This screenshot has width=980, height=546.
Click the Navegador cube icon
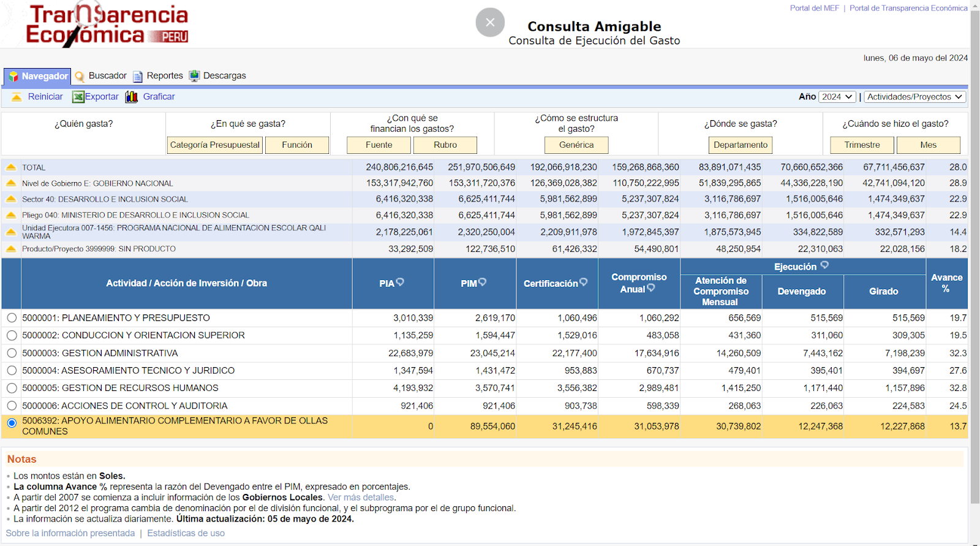(x=13, y=77)
